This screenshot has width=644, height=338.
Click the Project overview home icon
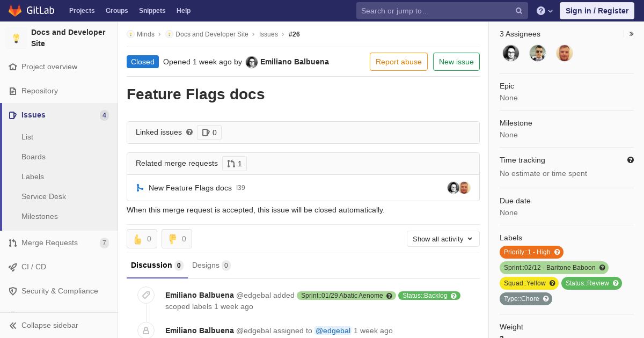click(13, 67)
